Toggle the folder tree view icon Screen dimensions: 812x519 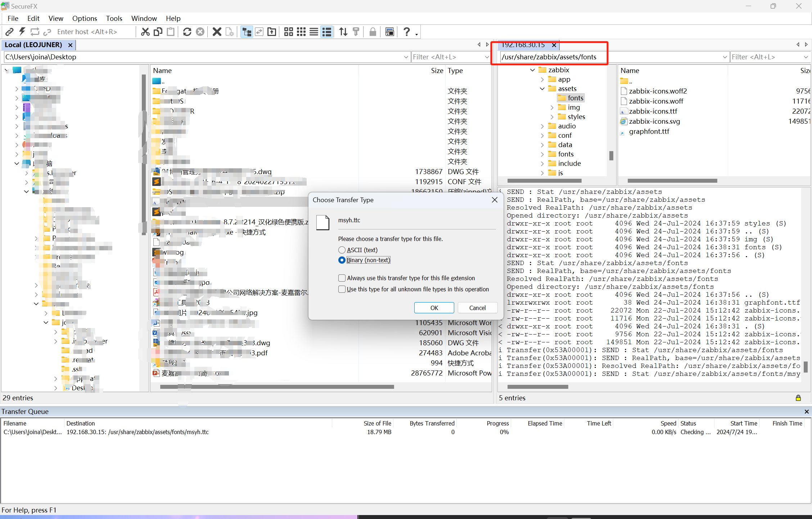coord(247,32)
